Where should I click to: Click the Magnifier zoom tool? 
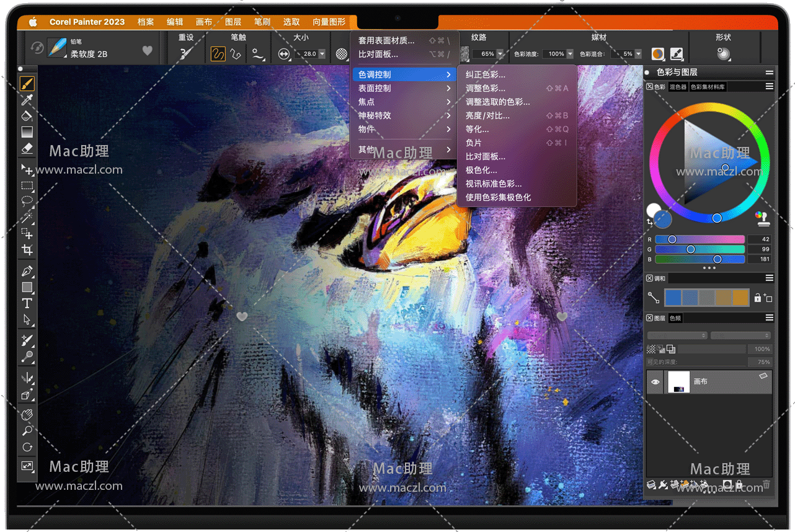[x=27, y=431]
